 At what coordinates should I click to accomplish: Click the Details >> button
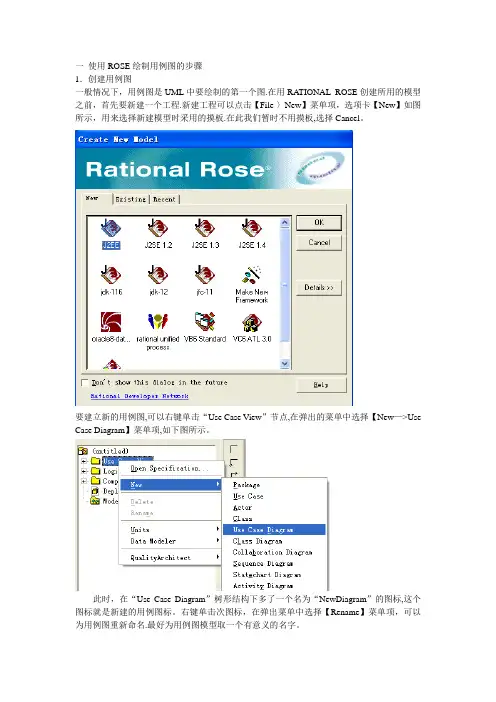[319, 287]
